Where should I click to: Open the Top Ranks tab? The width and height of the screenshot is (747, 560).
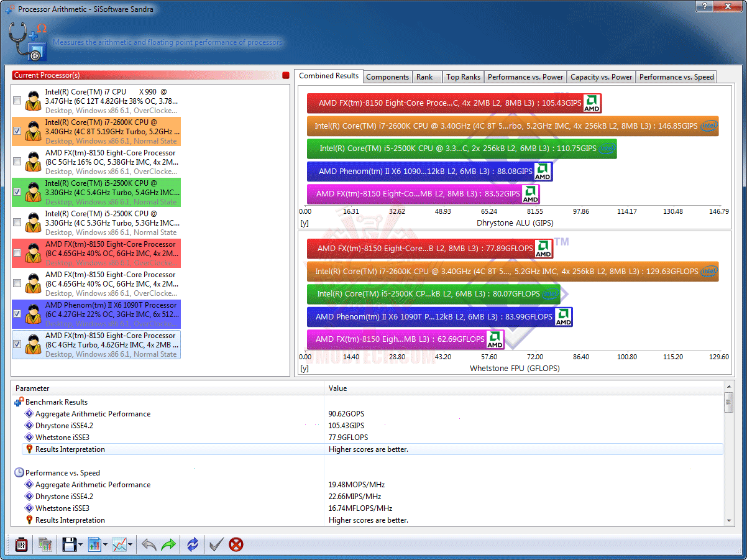464,77
